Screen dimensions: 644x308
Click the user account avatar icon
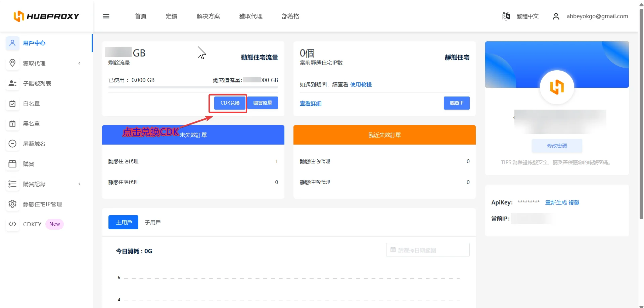pos(556,16)
